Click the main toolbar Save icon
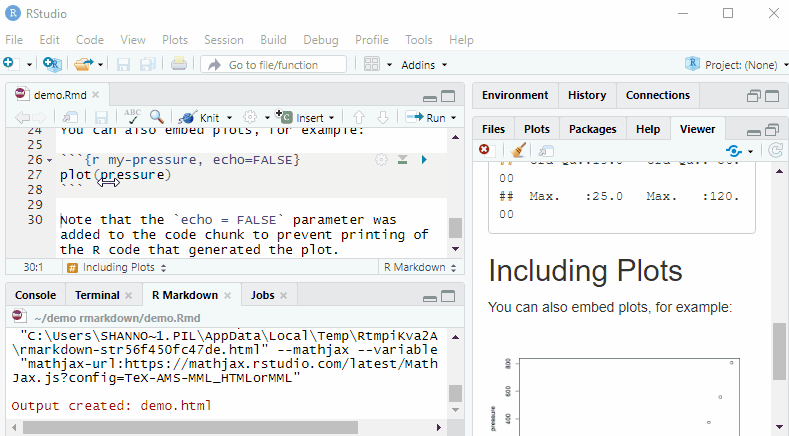Screen dimensions: 789x436 coord(123,64)
